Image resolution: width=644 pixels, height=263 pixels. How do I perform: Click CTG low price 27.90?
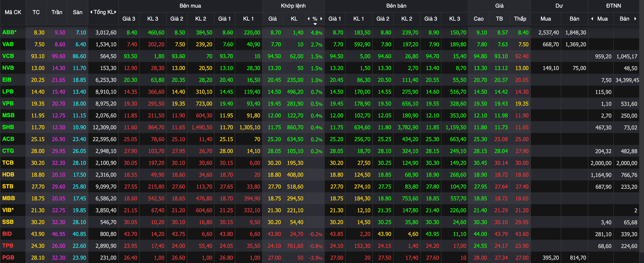pos(522,151)
